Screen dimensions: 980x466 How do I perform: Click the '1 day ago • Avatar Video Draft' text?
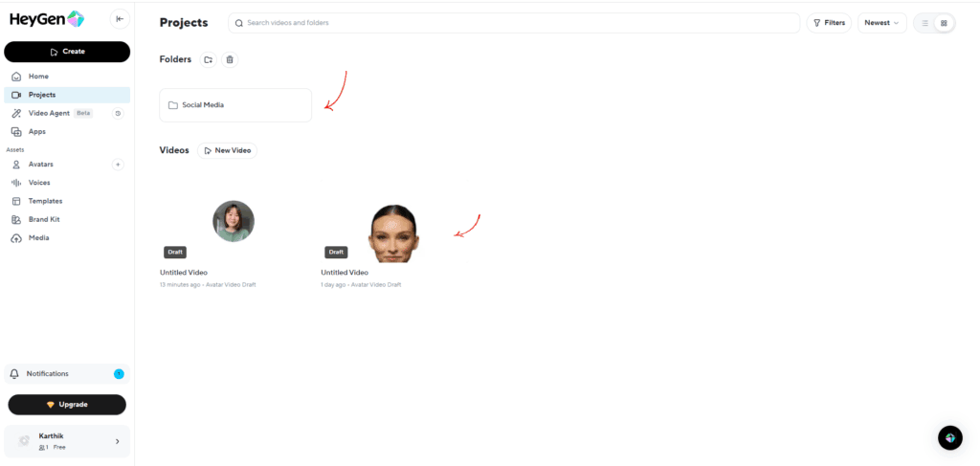(361, 285)
